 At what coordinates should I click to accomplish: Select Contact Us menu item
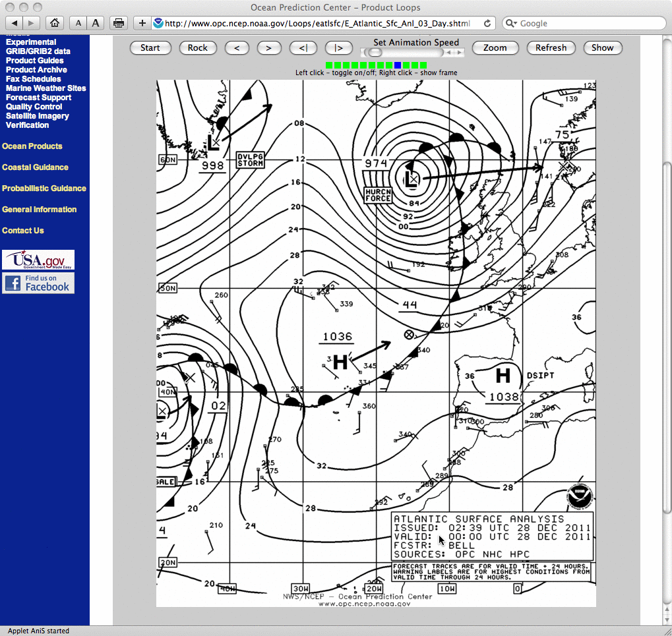22,231
